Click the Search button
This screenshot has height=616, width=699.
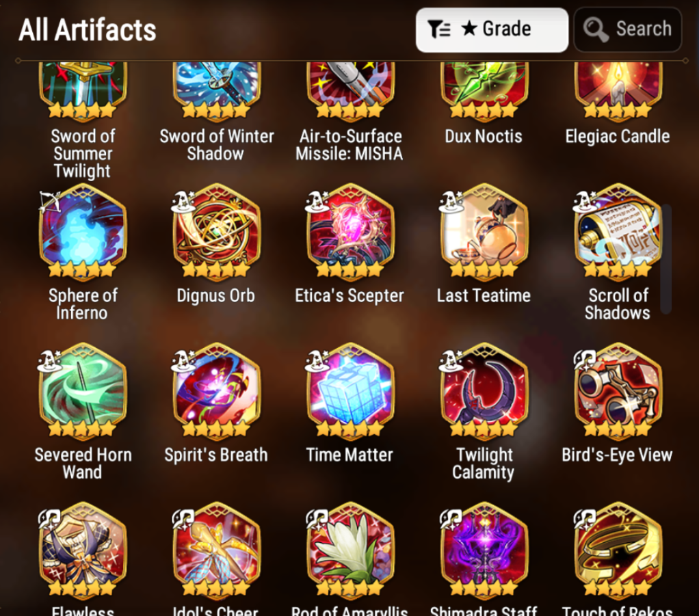[628, 29]
